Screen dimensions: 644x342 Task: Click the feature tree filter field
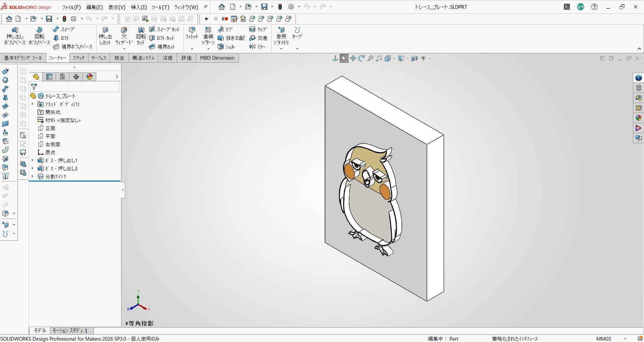[75, 87]
